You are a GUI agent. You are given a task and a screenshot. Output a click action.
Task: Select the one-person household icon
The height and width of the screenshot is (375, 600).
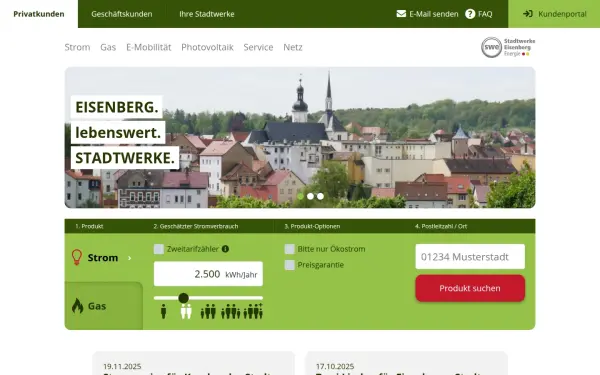(x=163, y=311)
